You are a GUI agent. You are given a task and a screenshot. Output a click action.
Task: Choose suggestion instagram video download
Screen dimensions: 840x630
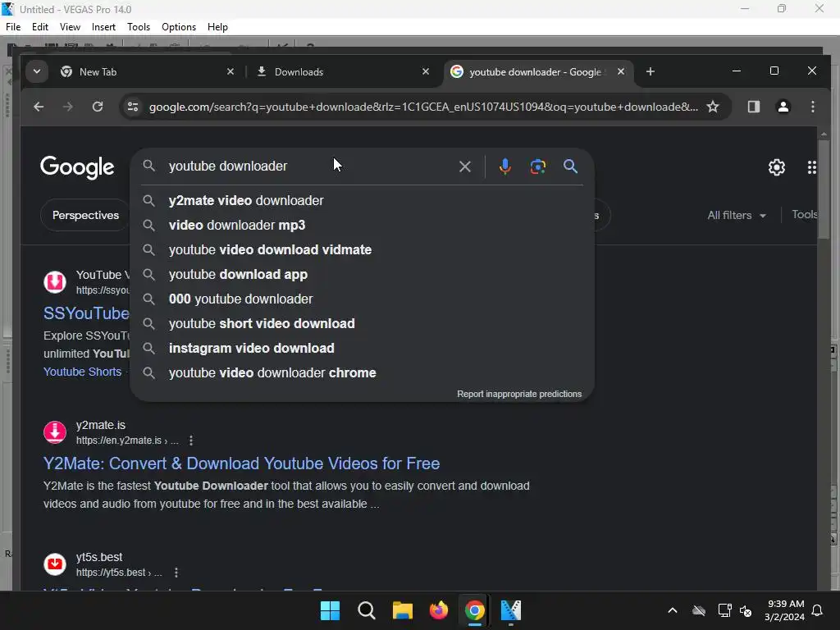coord(362,348)
